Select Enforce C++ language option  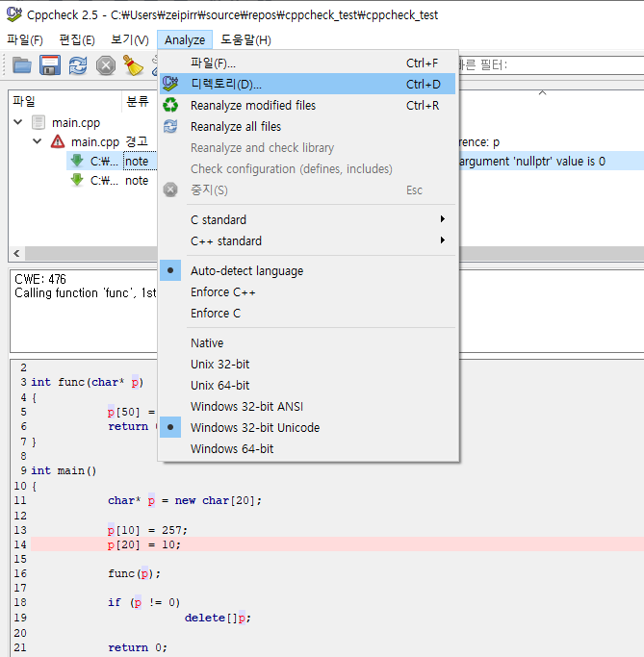[308, 291]
